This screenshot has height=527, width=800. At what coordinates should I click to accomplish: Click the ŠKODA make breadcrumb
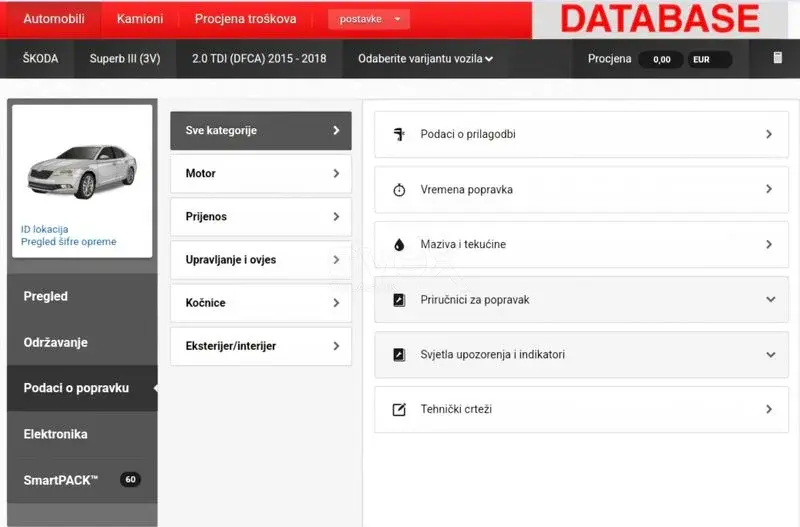click(x=40, y=59)
